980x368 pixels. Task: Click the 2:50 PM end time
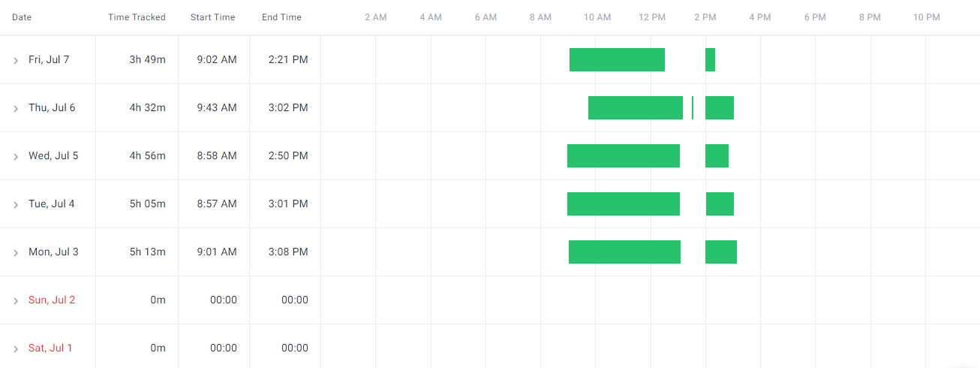click(x=288, y=155)
